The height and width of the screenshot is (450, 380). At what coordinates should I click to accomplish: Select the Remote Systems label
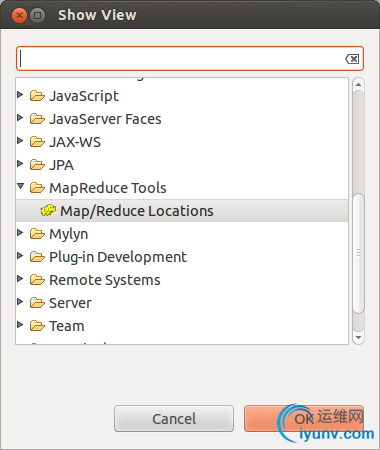point(105,280)
